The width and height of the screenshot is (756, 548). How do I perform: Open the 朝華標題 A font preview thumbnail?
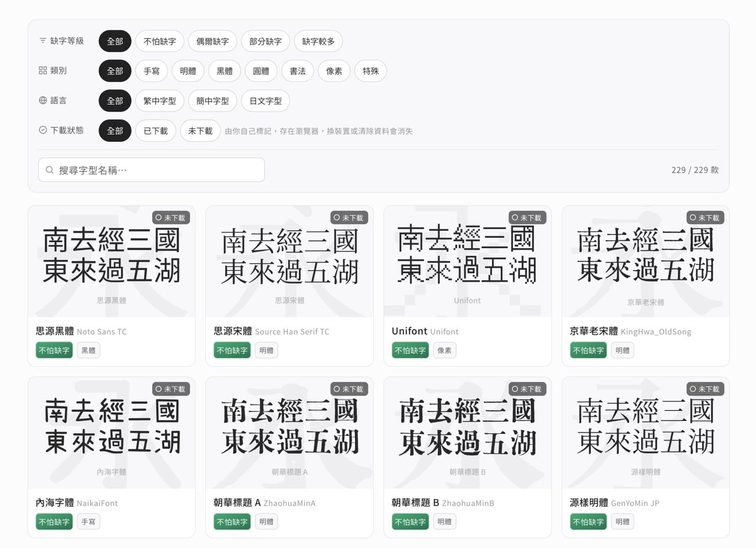289,433
